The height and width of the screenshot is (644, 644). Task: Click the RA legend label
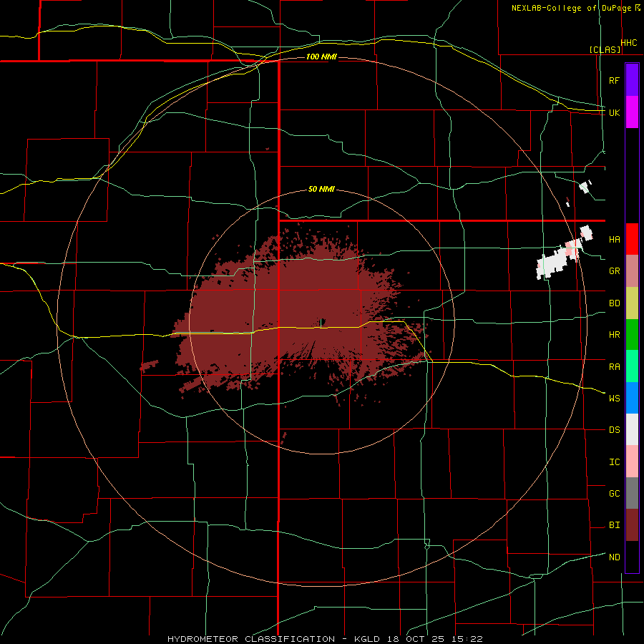[614, 367]
